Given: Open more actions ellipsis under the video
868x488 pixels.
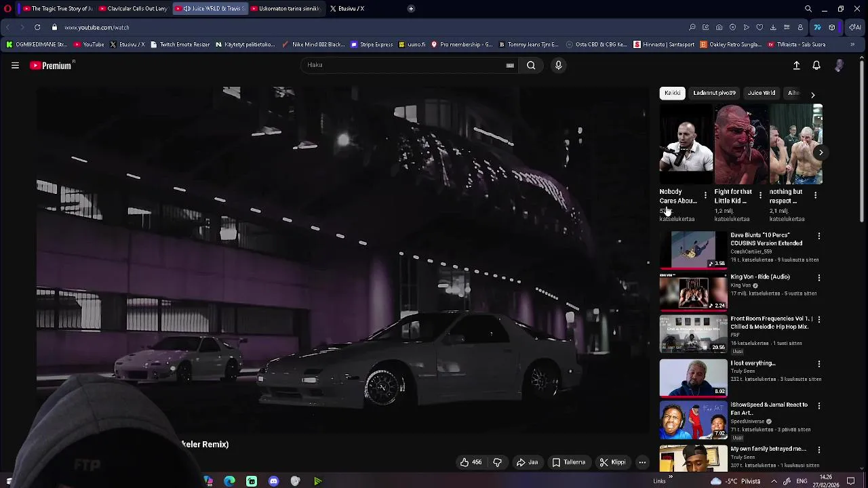Looking at the screenshot, I should click(642, 462).
